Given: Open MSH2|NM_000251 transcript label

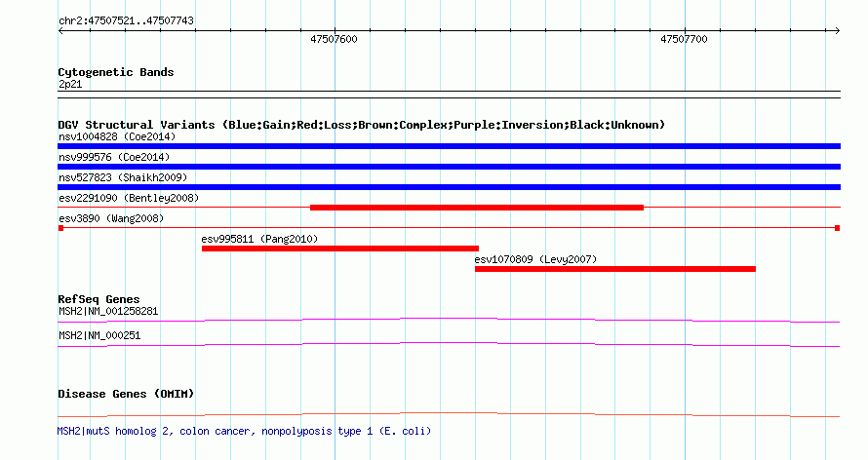Looking at the screenshot, I should [99, 335].
